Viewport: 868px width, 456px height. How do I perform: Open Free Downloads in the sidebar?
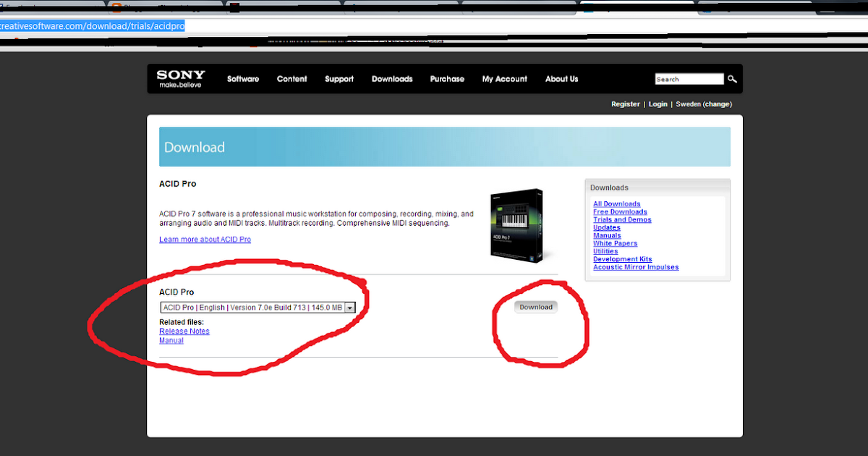click(620, 212)
